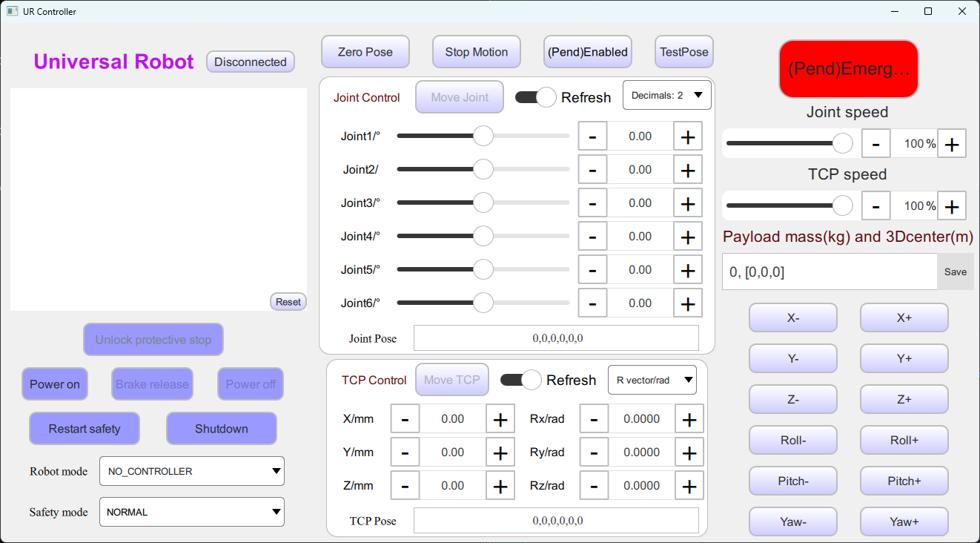Increase Joint1 angle with its plus stepper
This screenshot has height=543, width=980.
pos(687,136)
